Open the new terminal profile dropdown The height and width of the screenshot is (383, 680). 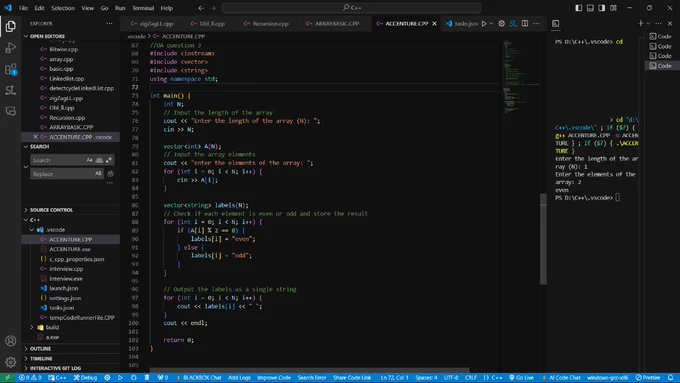pyautogui.click(x=648, y=23)
